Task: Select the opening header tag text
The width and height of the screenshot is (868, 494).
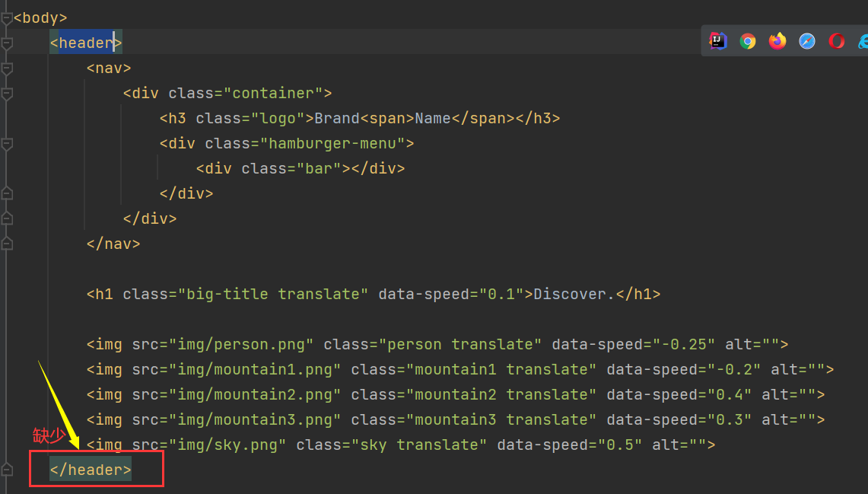Action: pyautogui.click(x=85, y=43)
